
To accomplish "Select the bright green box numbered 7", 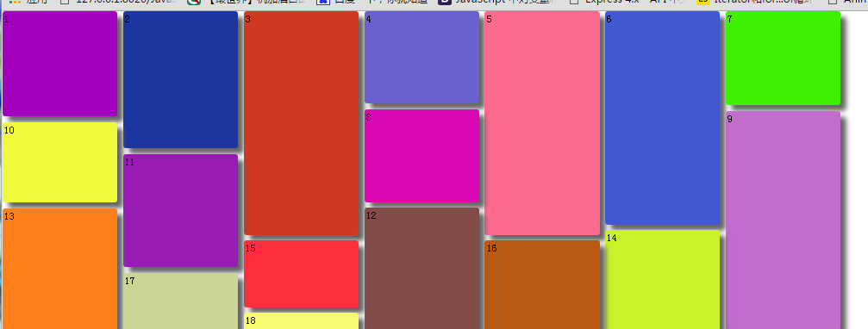I will [784, 58].
